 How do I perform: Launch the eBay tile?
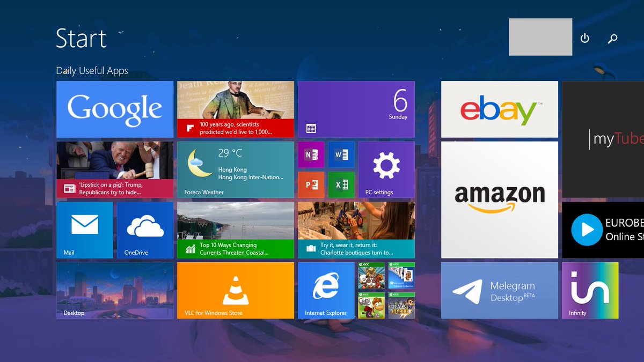500,109
